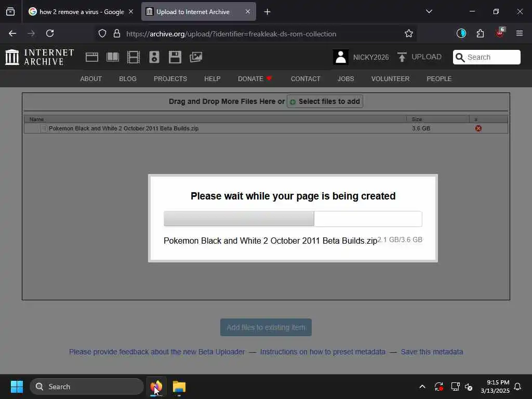Click the Name column header
The width and height of the screenshot is (532, 399).
coord(215,119)
